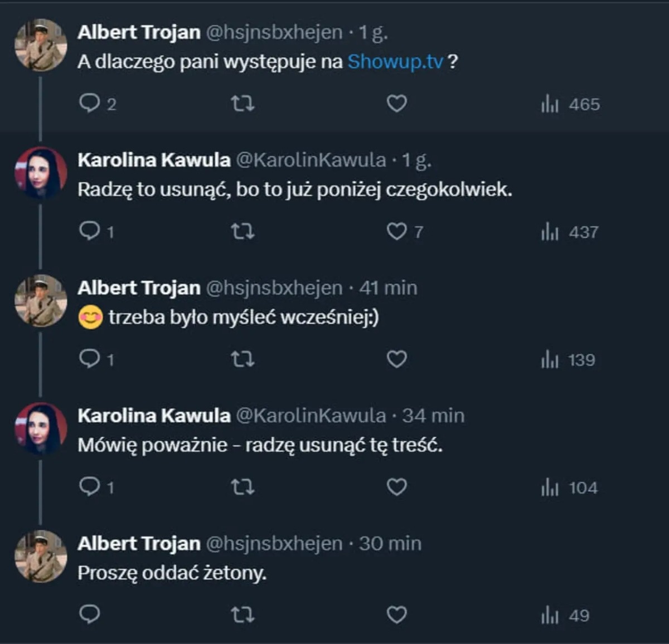Like the 'Proszę oddać żetony' tweet

tap(396, 615)
